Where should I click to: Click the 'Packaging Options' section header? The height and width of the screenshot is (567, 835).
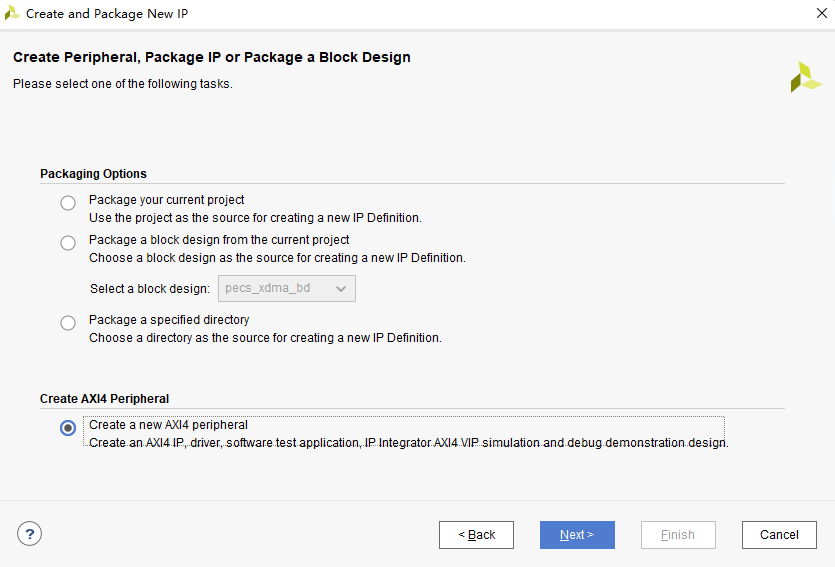93,174
